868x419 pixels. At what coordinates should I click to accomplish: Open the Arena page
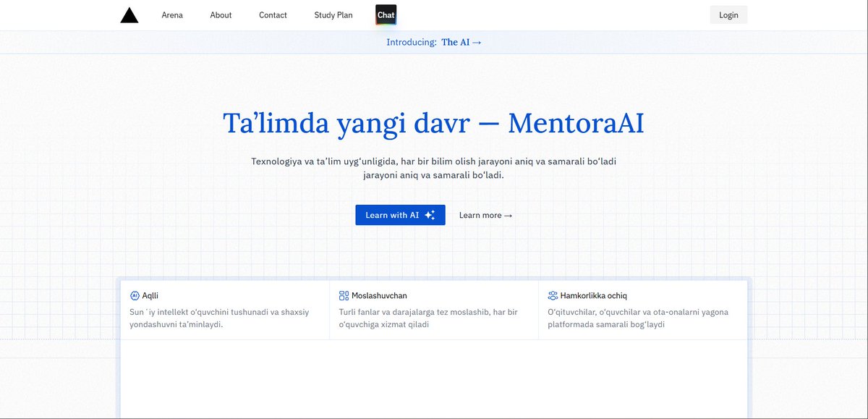(x=172, y=15)
